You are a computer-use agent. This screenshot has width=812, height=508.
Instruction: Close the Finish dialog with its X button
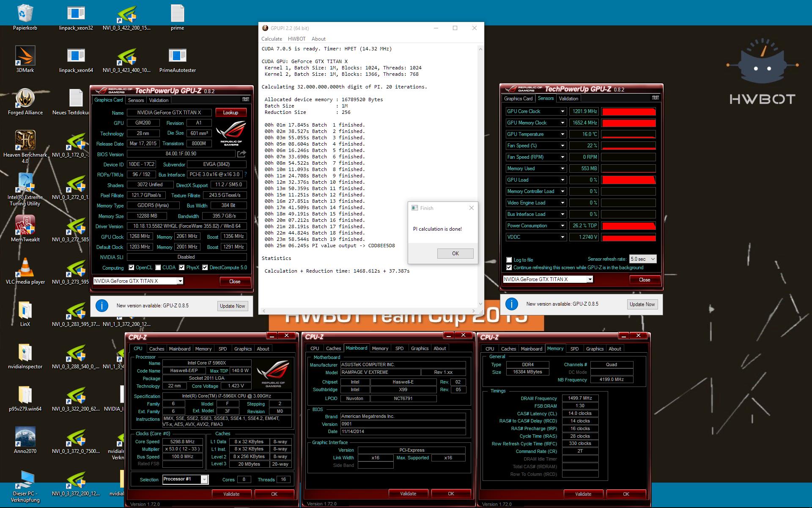pyautogui.click(x=472, y=208)
